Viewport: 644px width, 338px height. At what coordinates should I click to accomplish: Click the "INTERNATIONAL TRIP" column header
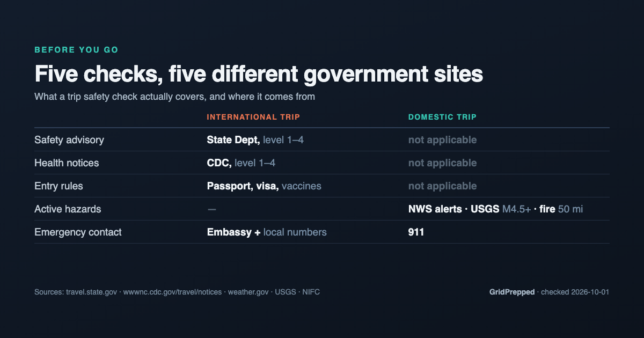coord(253,117)
